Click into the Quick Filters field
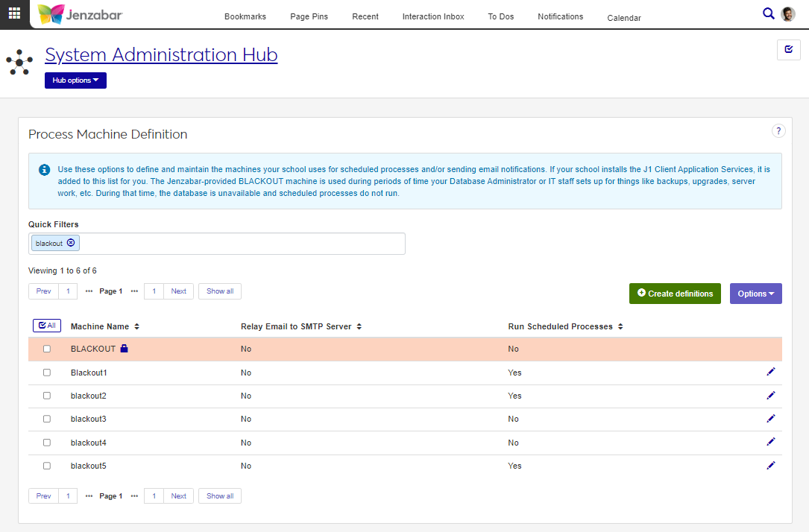The image size is (809, 532). (239, 244)
